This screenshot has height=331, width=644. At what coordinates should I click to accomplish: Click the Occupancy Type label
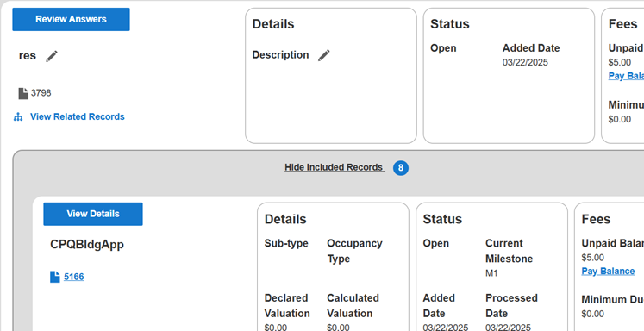pos(354,251)
